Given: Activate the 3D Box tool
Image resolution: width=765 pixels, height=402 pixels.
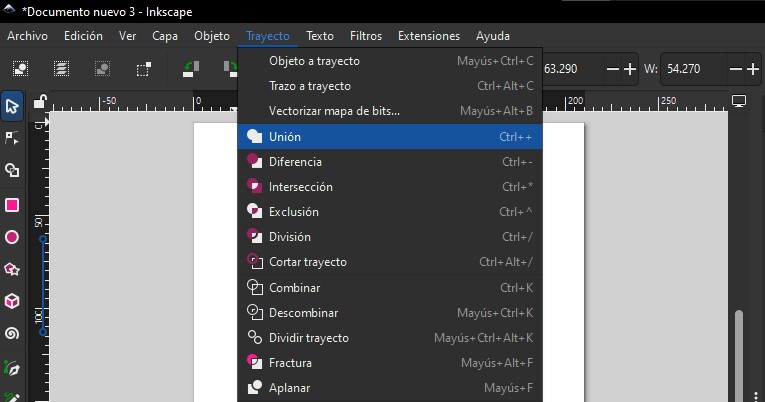Looking at the screenshot, I should coord(12,301).
